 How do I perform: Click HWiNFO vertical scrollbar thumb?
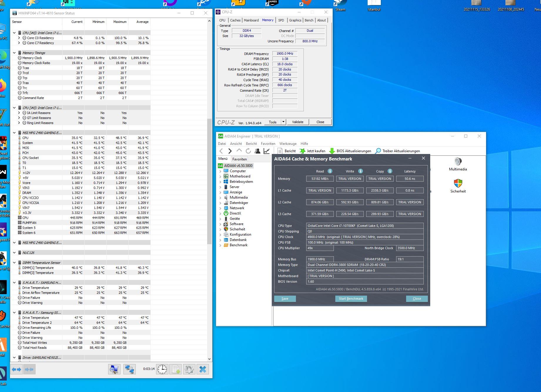209,181
